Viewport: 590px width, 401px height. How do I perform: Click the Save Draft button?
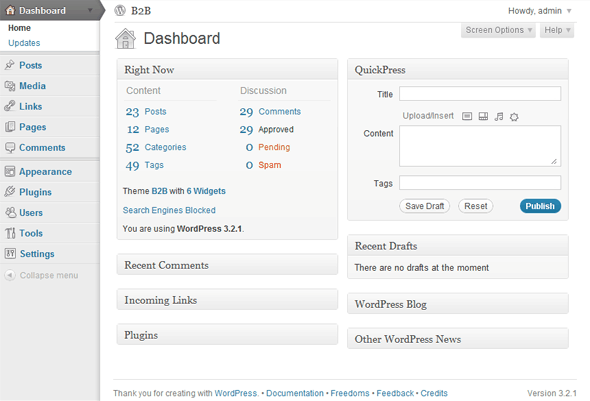click(424, 206)
